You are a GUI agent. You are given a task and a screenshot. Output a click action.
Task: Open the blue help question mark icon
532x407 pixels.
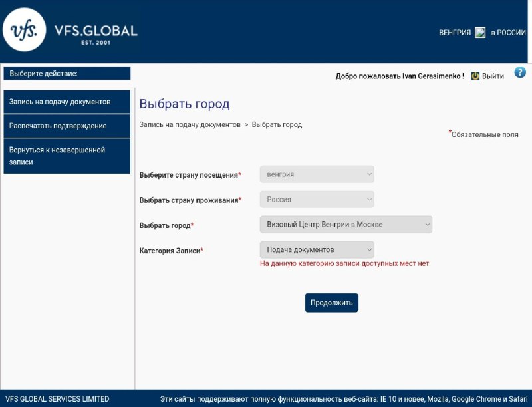[x=520, y=72]
